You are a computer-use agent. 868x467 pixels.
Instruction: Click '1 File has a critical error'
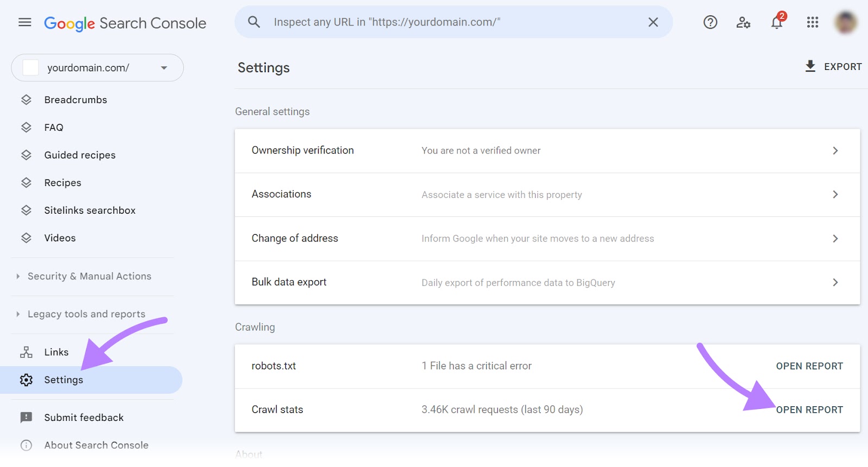click(x=477, y=366)
